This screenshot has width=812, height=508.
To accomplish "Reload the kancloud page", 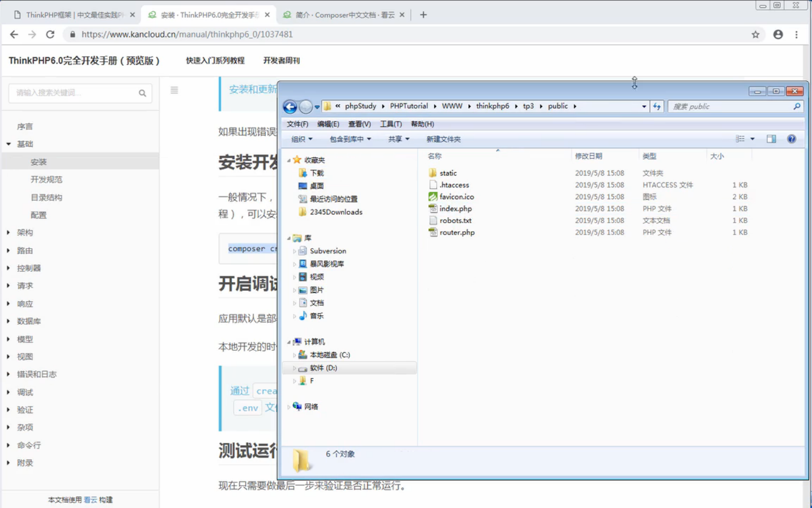I will pyautogui.click(x=50, y=34).
